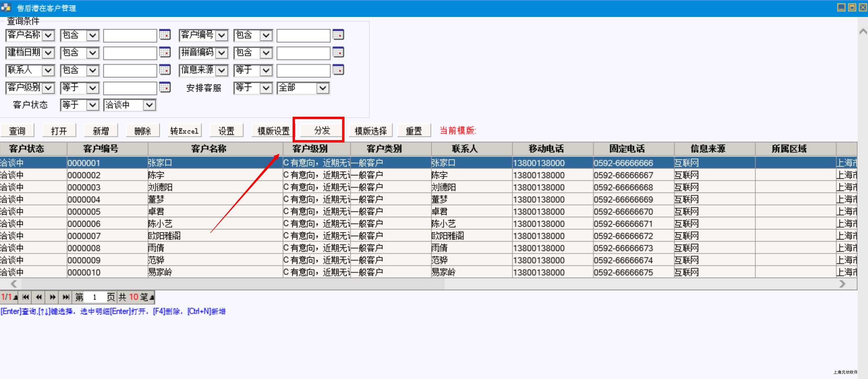Click calendar icon beside 信息来源 input

pos(338,70)
